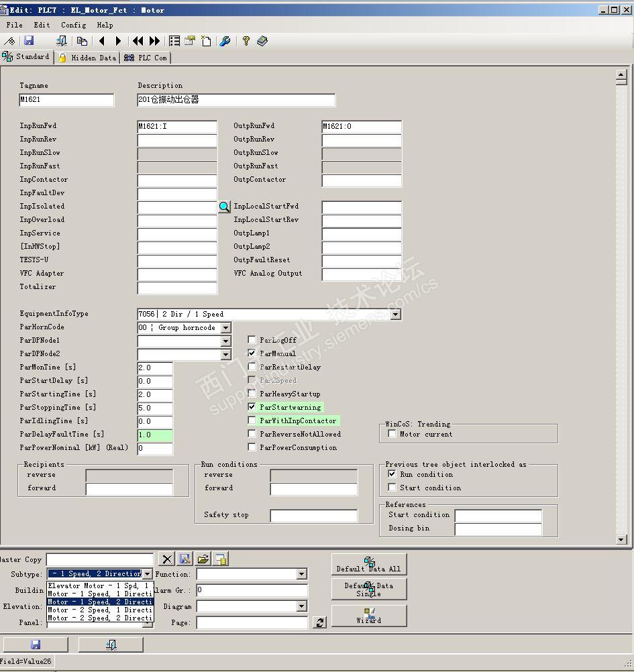Screen dimensions: 634x672
Task: Open the Function dropdown
Action: 302,574
